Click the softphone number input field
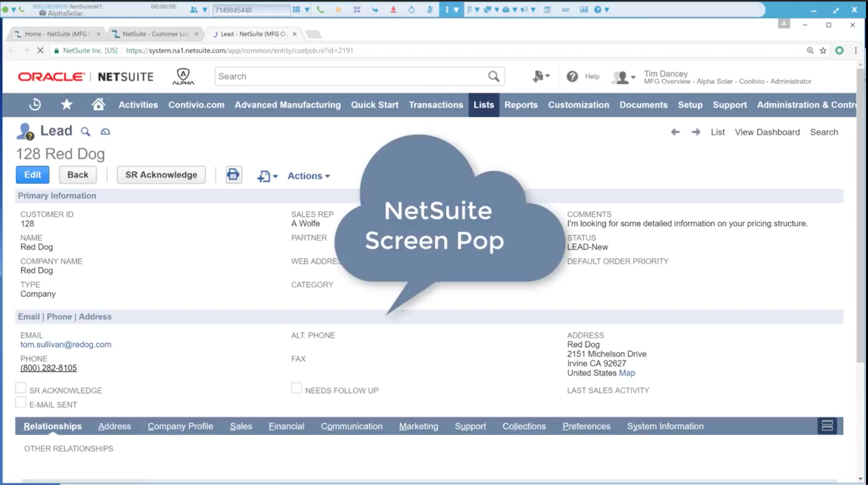868x485 pixels. pyautogui.click(x=251, y=10)
